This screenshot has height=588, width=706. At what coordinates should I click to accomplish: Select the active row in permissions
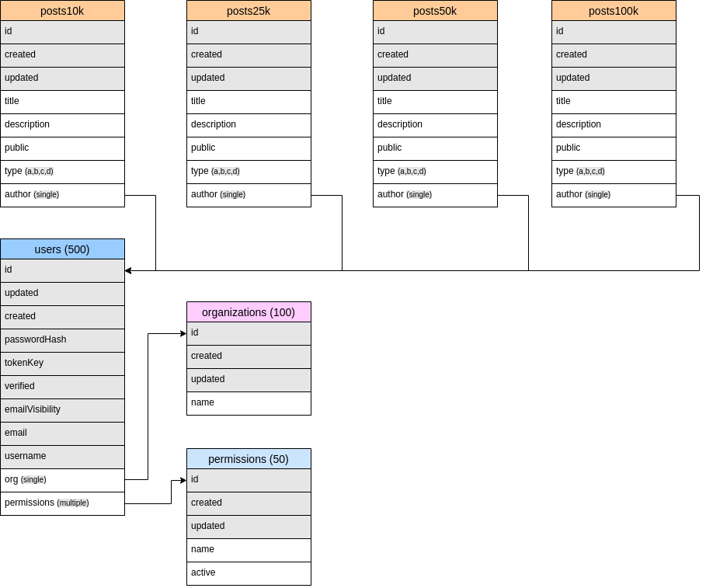click(249, 573)
